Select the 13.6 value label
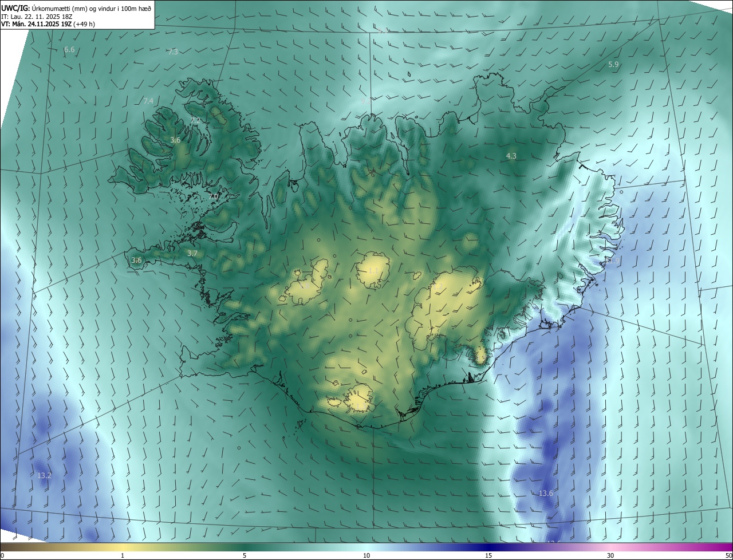The image size is (733, 560). (x=546, y=494)
